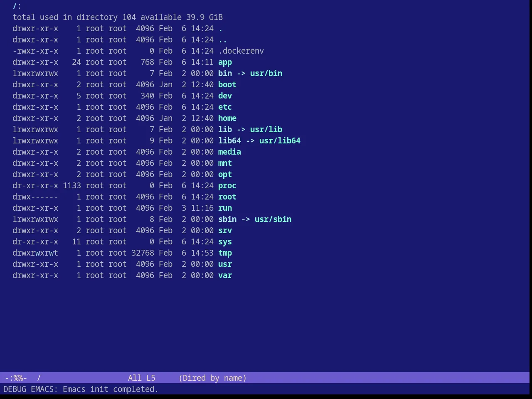Open the usr directory

225,264
